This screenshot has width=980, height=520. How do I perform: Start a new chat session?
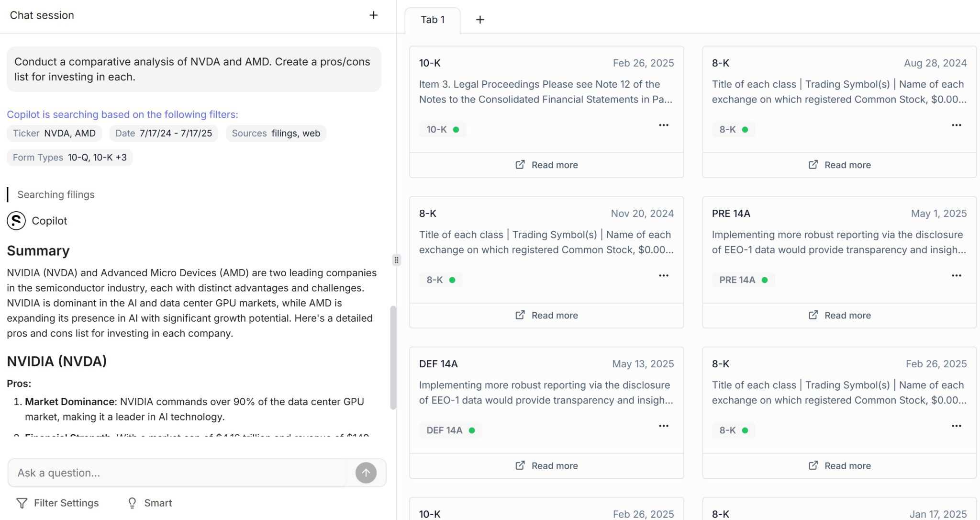[x=373, y=15]
